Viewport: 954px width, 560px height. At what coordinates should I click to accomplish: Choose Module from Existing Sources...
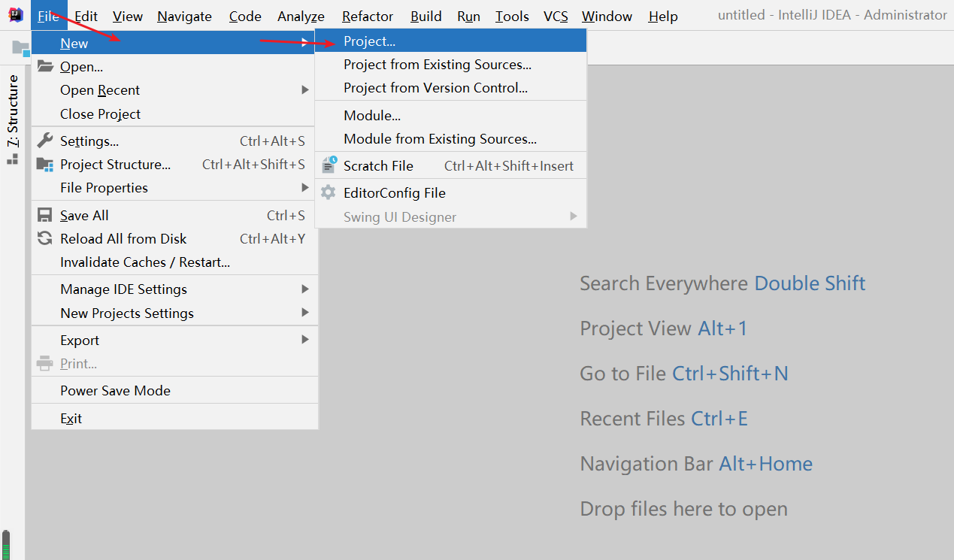coord(450,138)
